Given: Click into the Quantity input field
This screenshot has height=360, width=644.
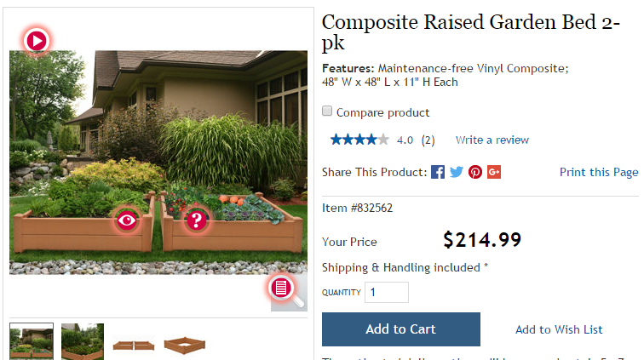Looking at the screenshot, I should (x=387, y=292).
